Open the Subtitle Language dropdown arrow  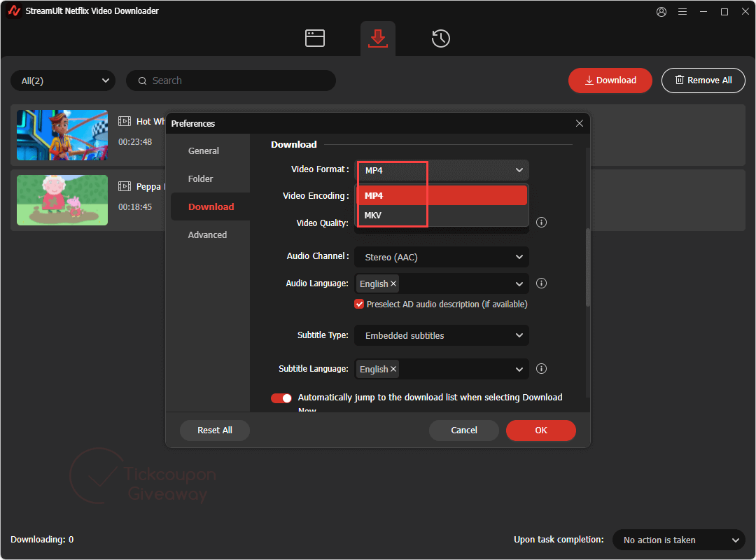pos(519,370)
